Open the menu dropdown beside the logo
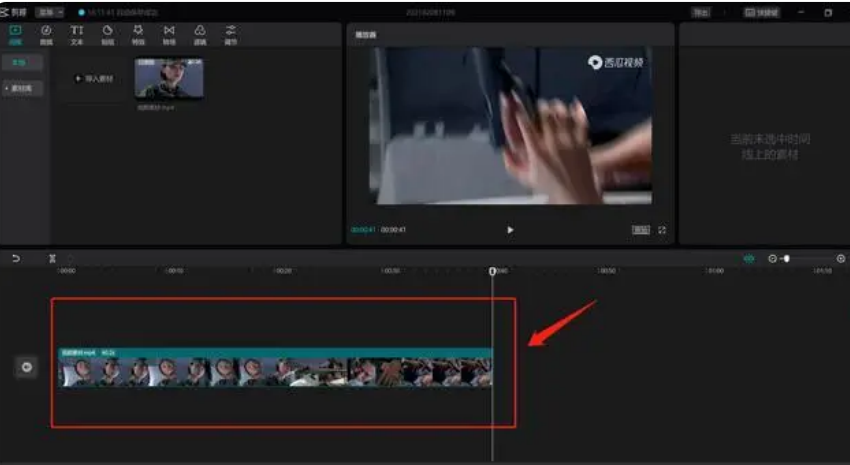The height and width of the screenshot is (465, 850). (x=48, y=12)
